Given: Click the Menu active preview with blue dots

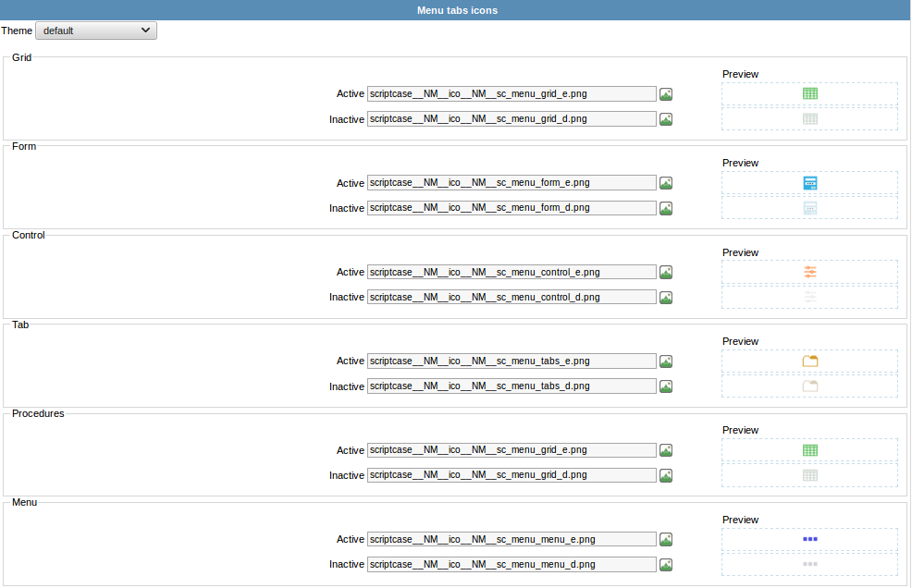Looking at the screenshot, I should (x=809, y=539).
